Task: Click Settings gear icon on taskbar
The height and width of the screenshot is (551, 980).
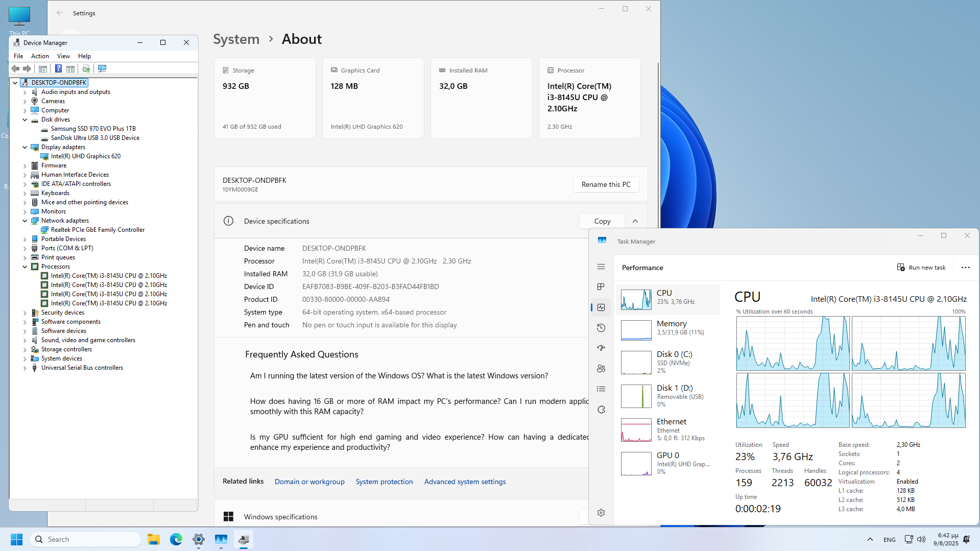Action: coord(199,539)
